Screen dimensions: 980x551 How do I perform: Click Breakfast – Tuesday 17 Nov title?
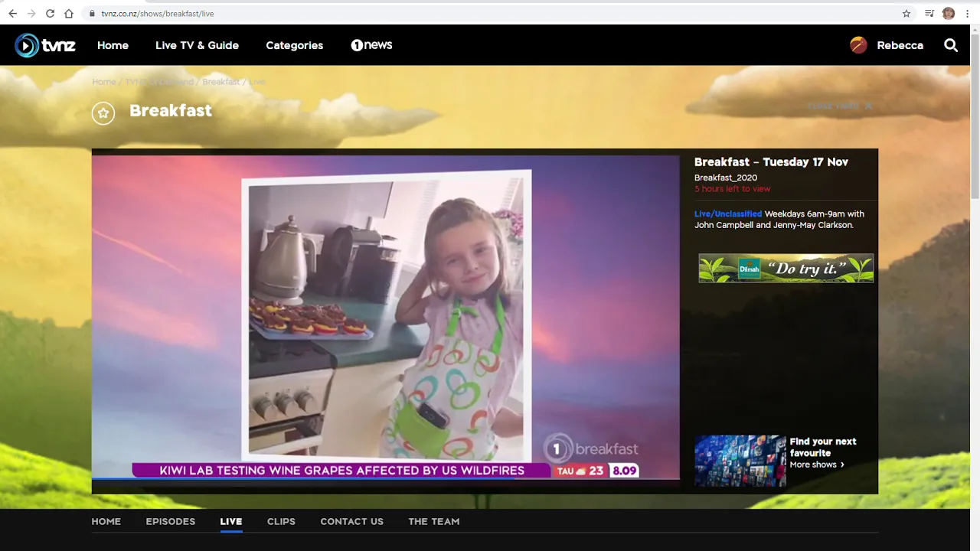(771, 162)
